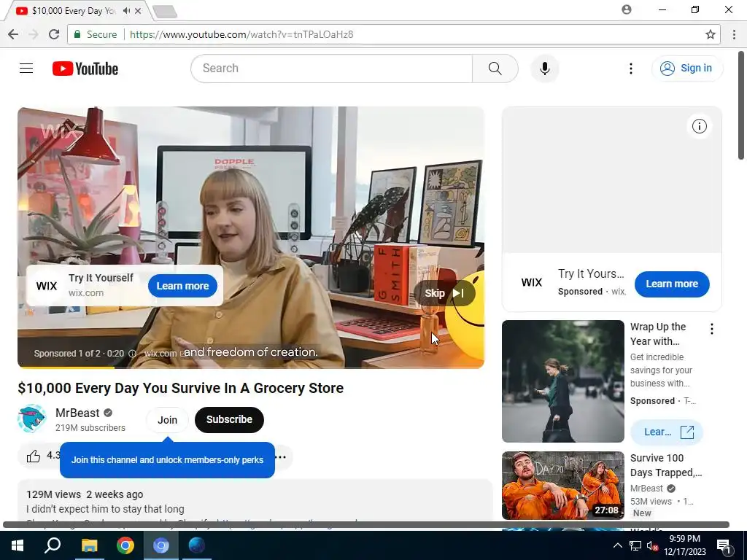Focus the YouTube Search input field
The height and width of the screenshot is (560, 747).
[x=332, y=69]
